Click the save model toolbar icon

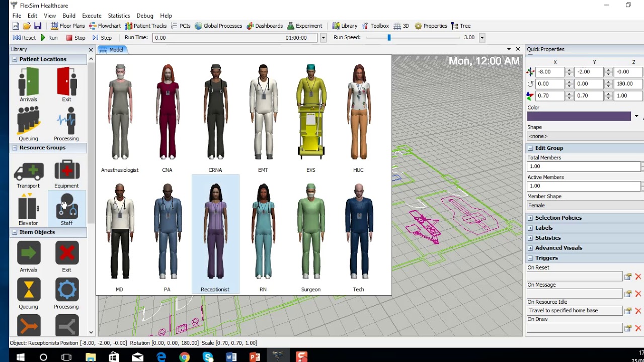[38, 26]
